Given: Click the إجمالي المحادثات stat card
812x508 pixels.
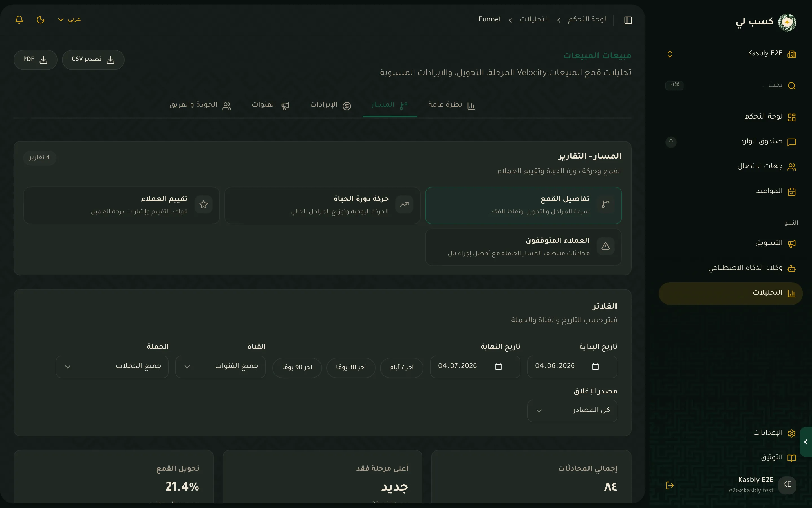Looking at the screenshot, I should (x=531, y=477).
